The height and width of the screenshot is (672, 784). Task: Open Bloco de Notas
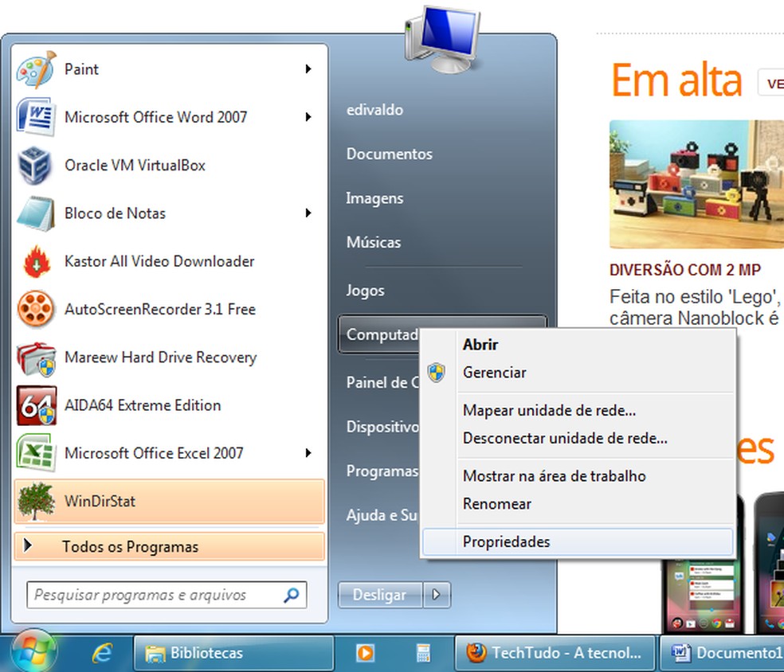pos(115,213)
